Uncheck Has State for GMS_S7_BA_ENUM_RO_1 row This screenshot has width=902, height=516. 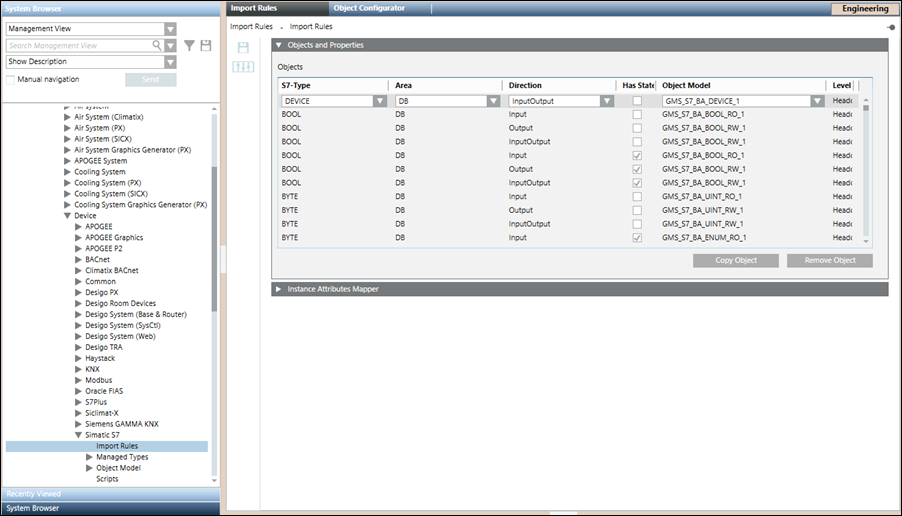(637, 238)
